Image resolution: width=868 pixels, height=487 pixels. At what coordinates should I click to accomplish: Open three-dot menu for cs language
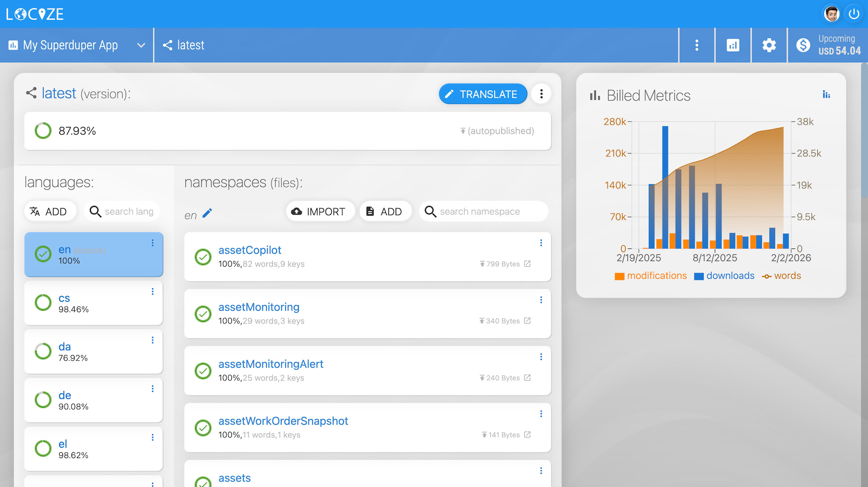tap(153, 291)
